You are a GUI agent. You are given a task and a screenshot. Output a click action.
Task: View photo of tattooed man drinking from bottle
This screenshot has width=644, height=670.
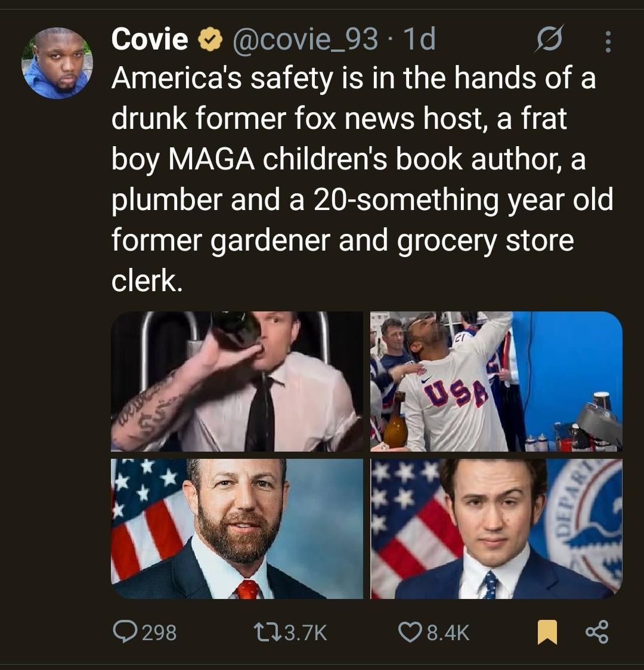pyautogui.click(x=237, y=381)
